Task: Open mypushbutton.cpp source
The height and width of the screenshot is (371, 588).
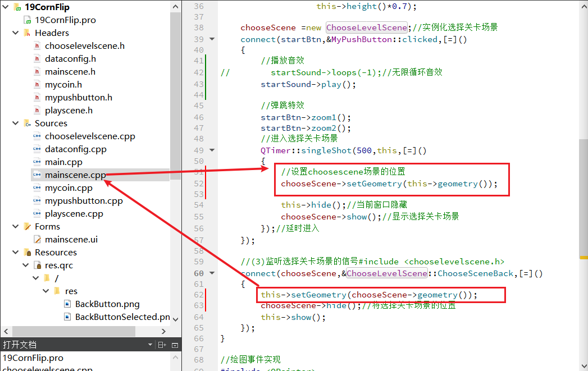Action: tap(84, 201)
